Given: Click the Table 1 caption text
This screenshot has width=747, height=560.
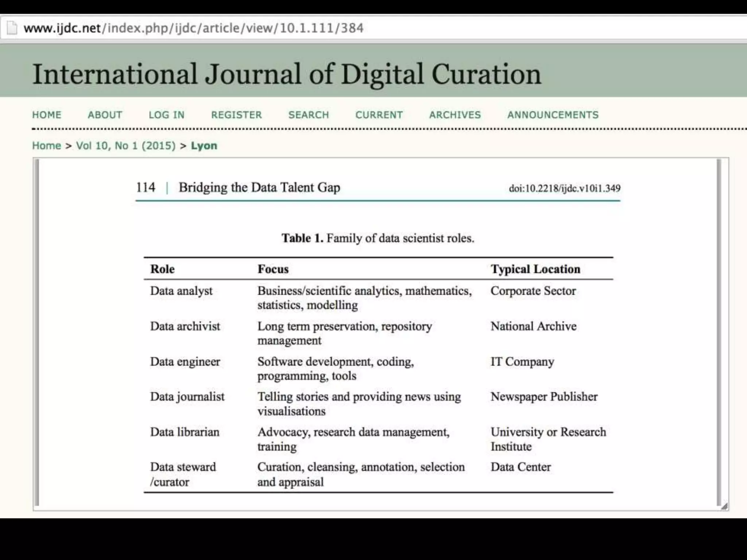Looking at the screenshot, I should (x=378, y=238).
